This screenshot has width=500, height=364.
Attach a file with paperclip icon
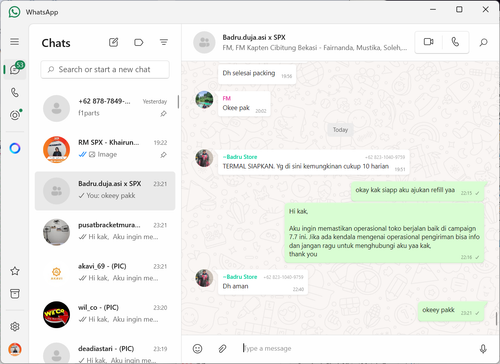click(222, 349)
